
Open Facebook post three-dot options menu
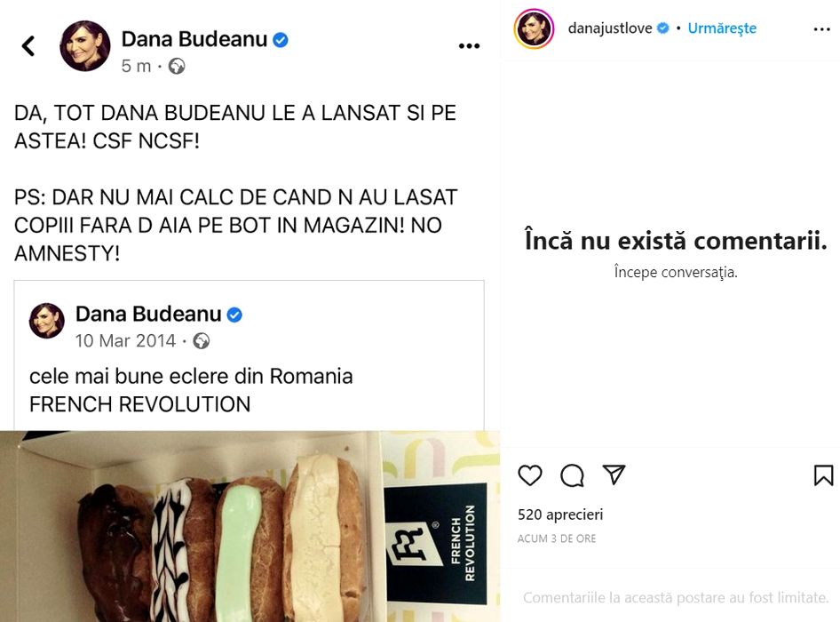click(470, 46)
